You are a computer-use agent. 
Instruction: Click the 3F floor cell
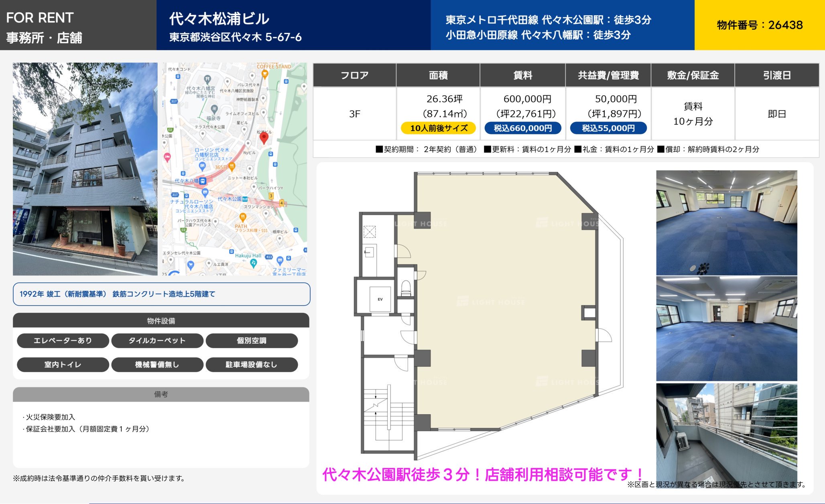pyautogui.click(x=354, y=114)
